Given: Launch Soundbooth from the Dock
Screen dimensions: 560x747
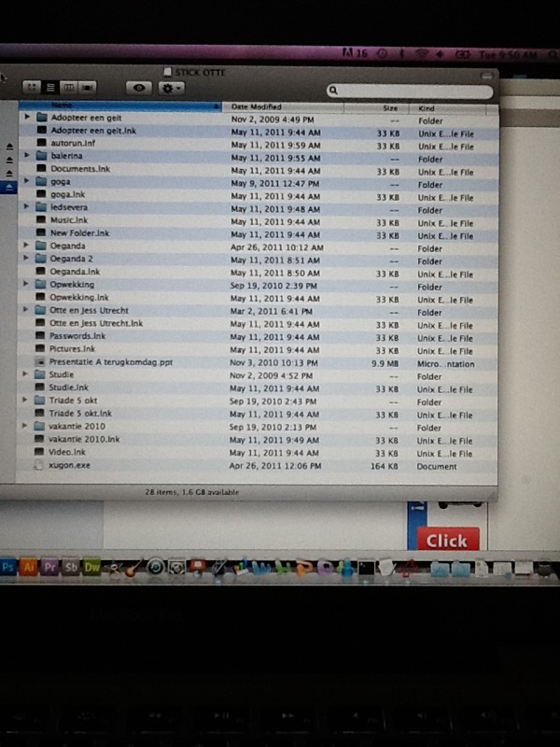Looking at the screenshot, I should point(71,568).
